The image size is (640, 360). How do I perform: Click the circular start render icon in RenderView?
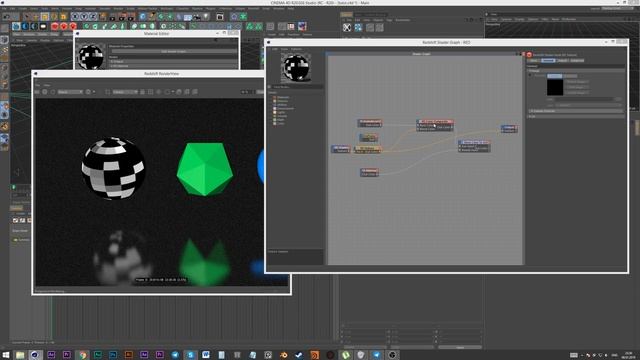[45, 92]
